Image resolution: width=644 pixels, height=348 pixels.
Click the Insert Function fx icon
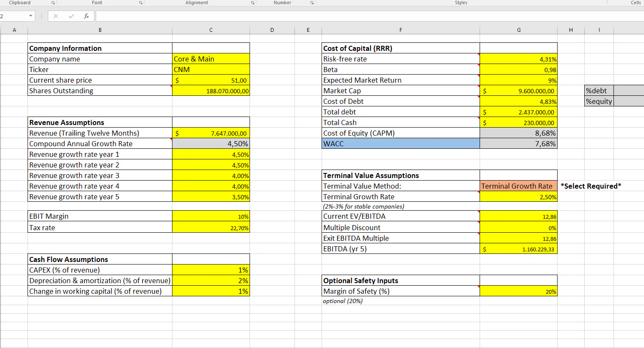pos(86,16)
